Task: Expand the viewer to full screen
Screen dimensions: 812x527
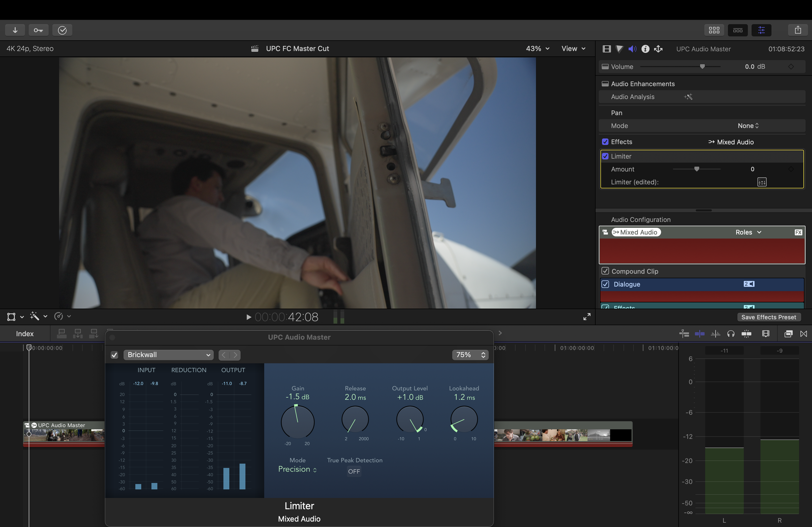Action: coord(587,317)
